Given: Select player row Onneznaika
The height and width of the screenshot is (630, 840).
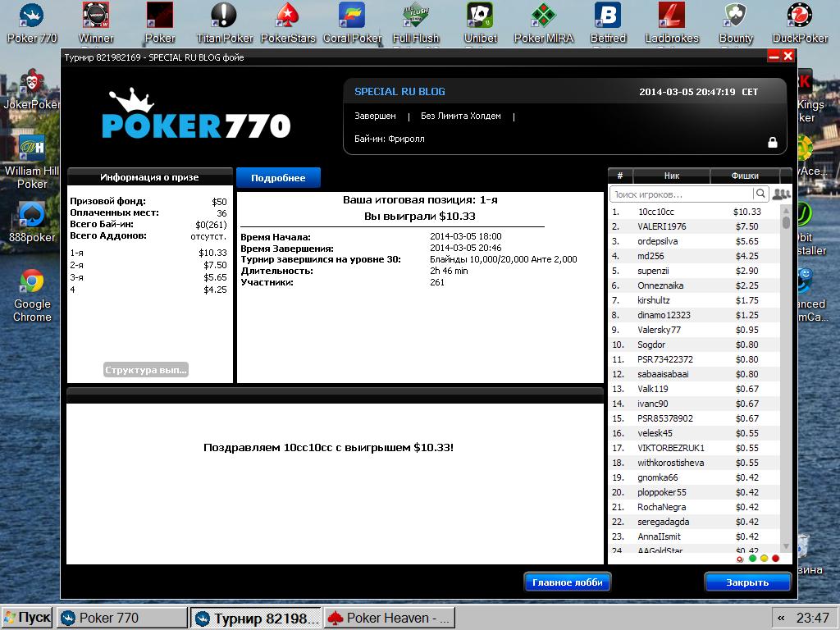Looking at the screenshot, I should click(695, 285).
